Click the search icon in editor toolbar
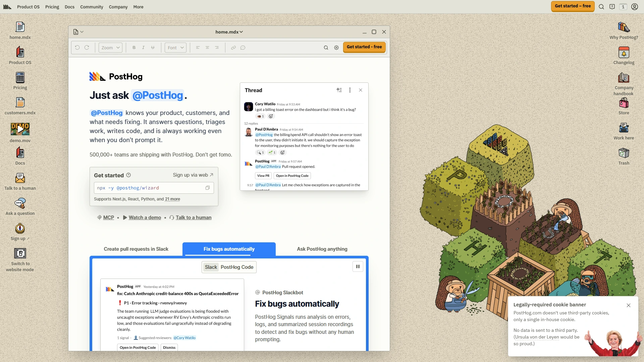The height and width of the screenshot is (362, 644). 326,48
